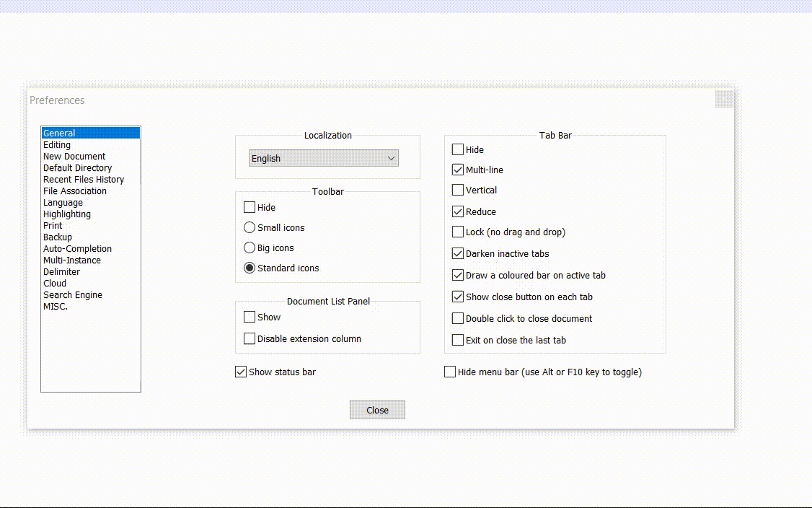Show the Document List Panel
Viewport: 812px width, 508px height.
pos(249,317)
